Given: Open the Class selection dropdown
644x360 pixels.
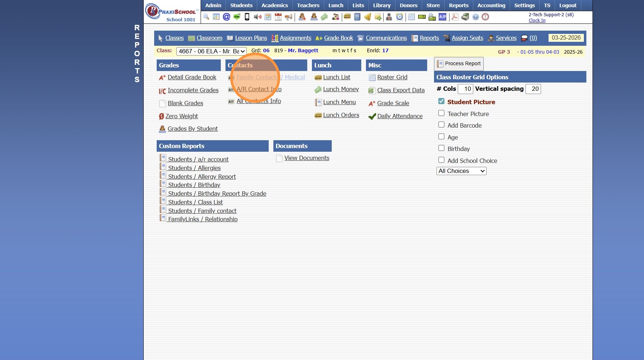Looking at the screenshot, I should pyautogui.click(x=211, y=51).
